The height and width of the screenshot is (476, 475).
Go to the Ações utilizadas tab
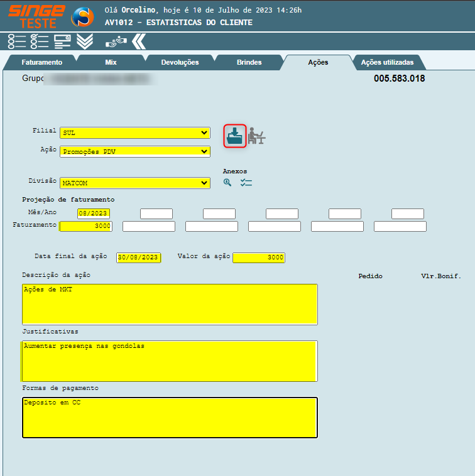click(387, 63)
